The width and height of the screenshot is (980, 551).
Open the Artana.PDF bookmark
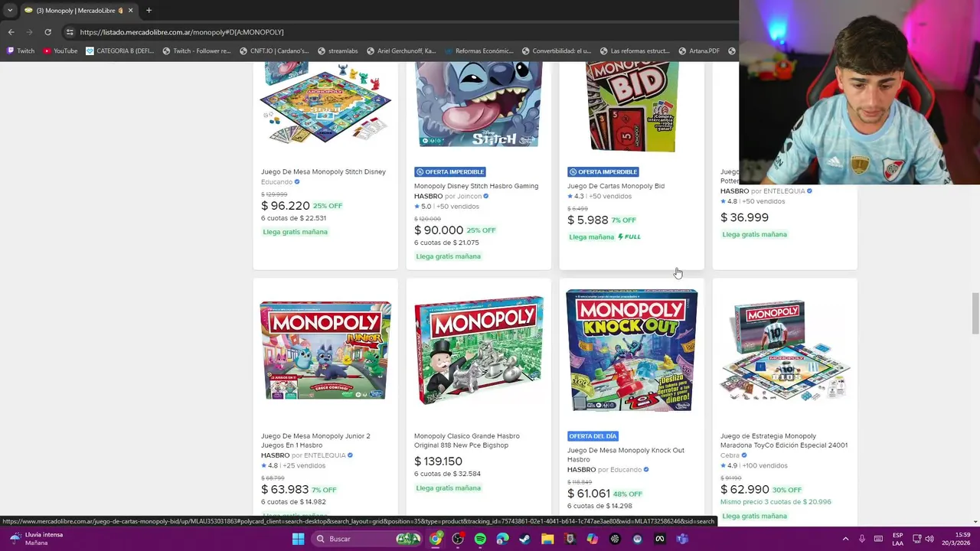click(x=698, y=51)
